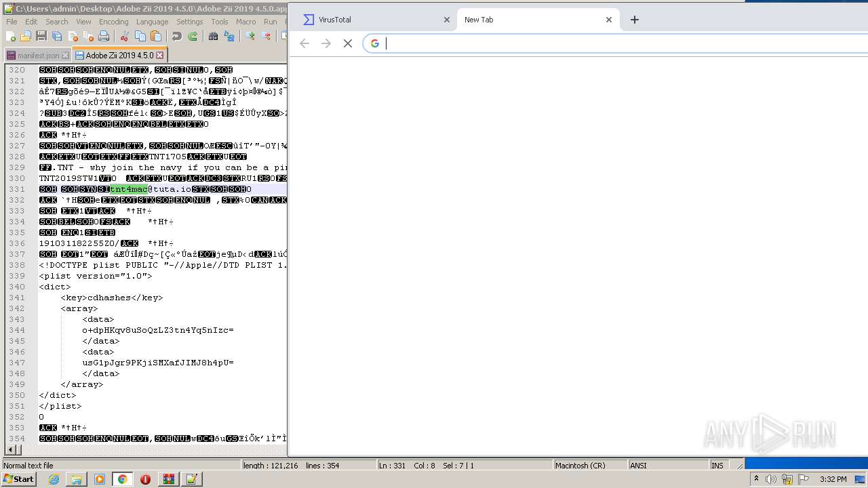Viewport: 868px width, 488px height.
Task: Open Windows Media Player from taskbar
Action: click(x=100, y=479)
